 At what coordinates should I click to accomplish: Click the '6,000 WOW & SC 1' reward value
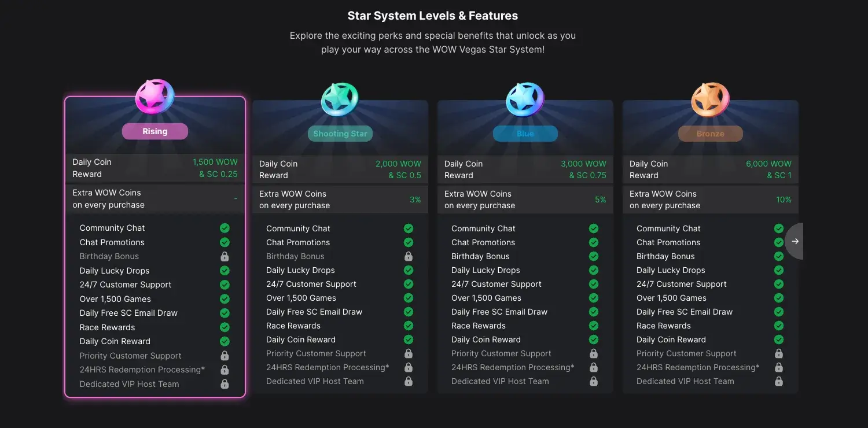tap(769, 169)
